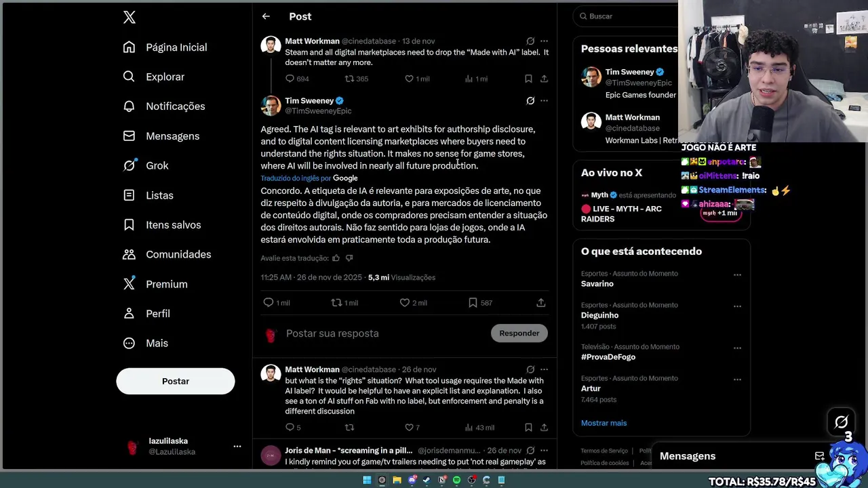Screen dimensions: 868x488
Task: Click Mostrar mais under trends
Action: coord(604,423)
